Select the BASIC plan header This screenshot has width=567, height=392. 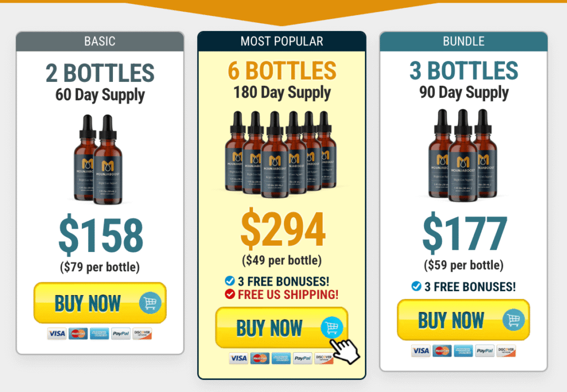click(x=100, y=41)
